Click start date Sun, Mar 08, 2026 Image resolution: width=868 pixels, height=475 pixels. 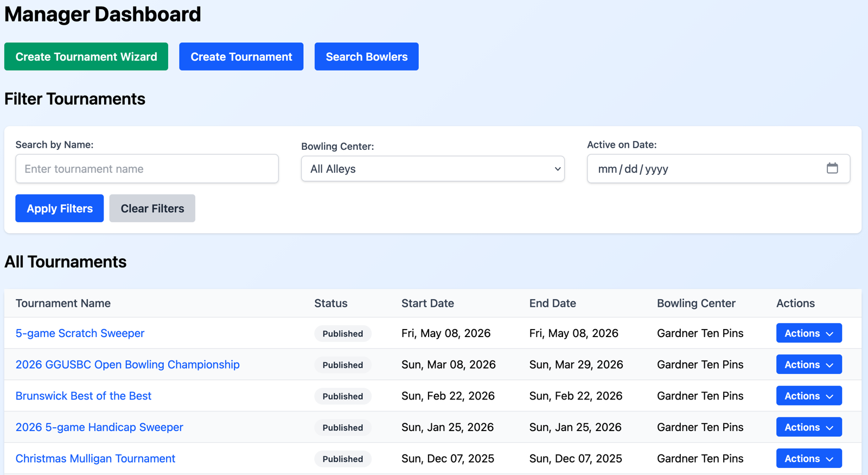pos(449,365)
